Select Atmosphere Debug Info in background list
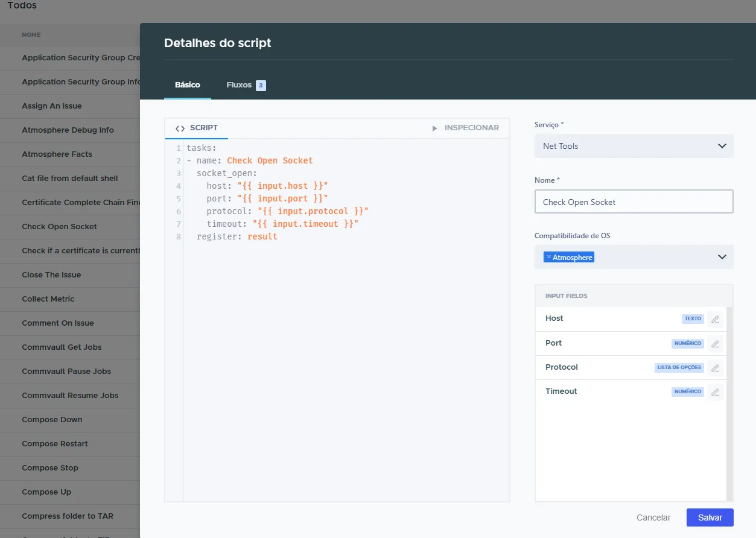This screenshot has height=538, width=756. (70, 130)
